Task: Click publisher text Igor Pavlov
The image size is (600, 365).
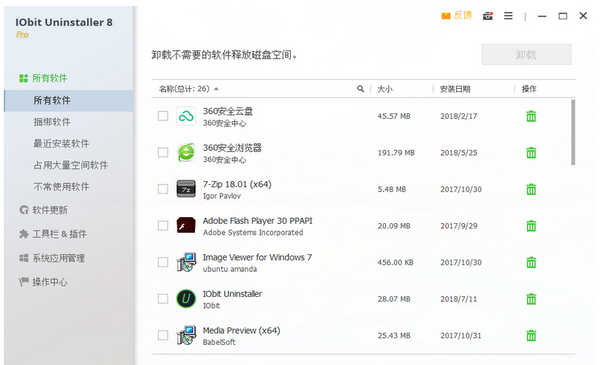Action: point(222,196)
